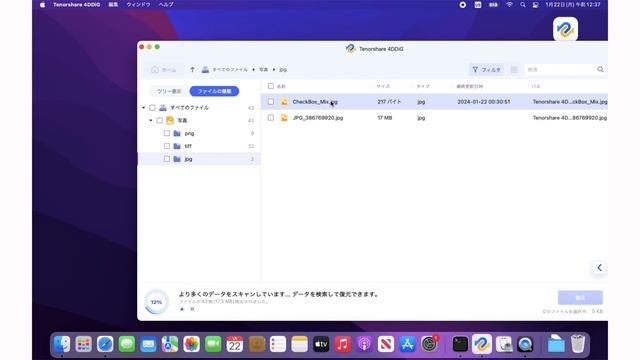Pause the scan with the pause icon
Image resolution: width=640 pixels, height=360 pixels.
(x=192, y=309)
